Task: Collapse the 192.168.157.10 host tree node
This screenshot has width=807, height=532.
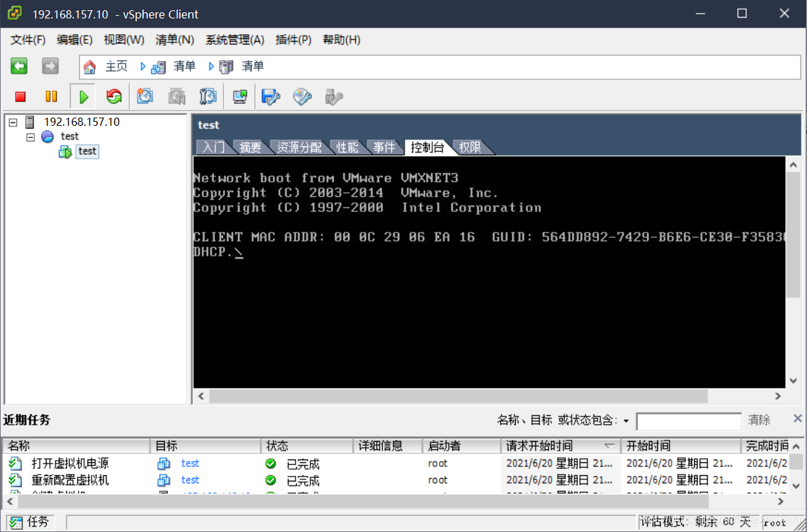Action: click(14, 122)
